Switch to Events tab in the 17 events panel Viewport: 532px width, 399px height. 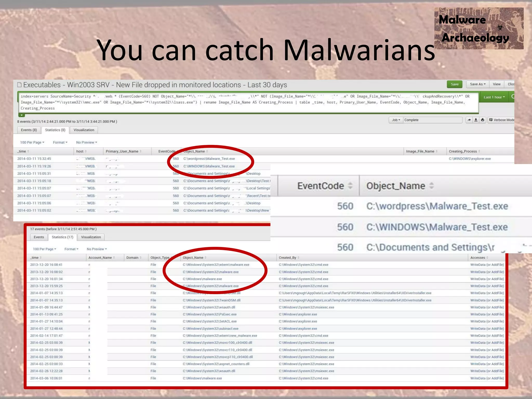39,237
